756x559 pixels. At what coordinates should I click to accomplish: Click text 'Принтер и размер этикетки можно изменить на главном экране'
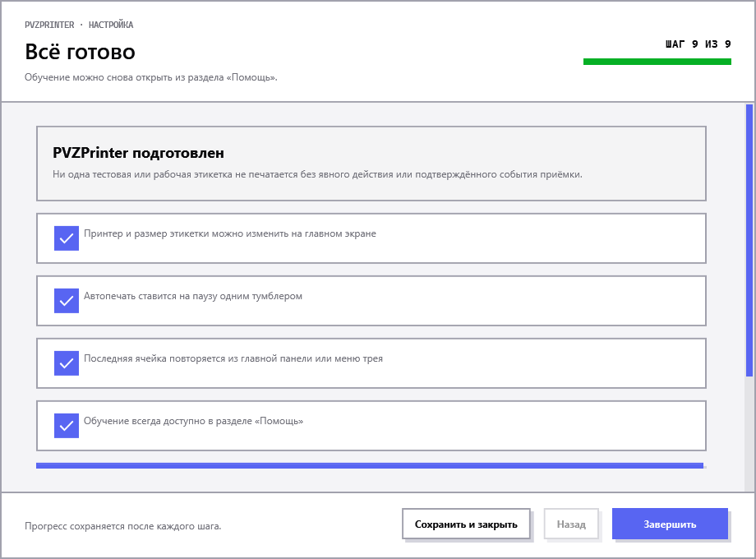[230, 233]
